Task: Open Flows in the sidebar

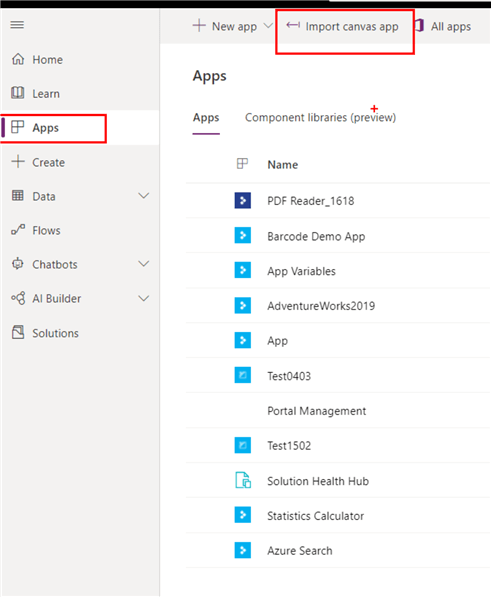Action: pyautogui.click(x=46, y=231)
